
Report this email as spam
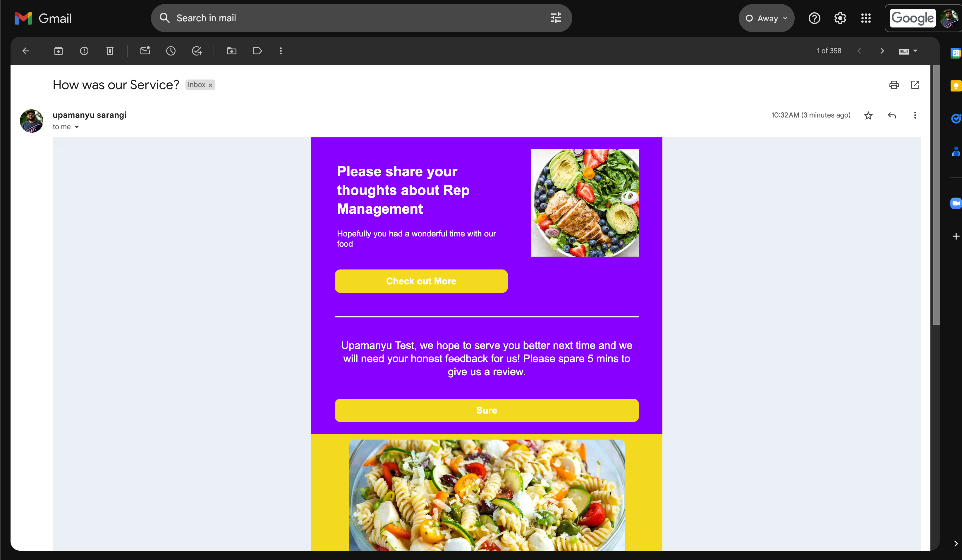[84, 51]
